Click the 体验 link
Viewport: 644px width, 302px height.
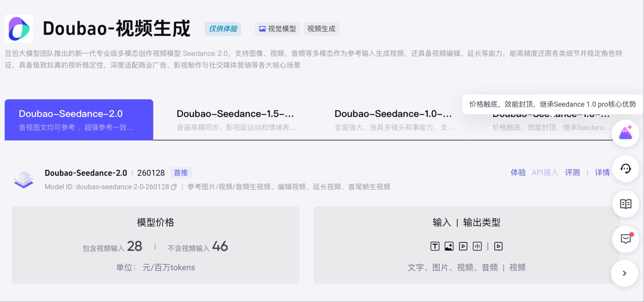(518, 172)
